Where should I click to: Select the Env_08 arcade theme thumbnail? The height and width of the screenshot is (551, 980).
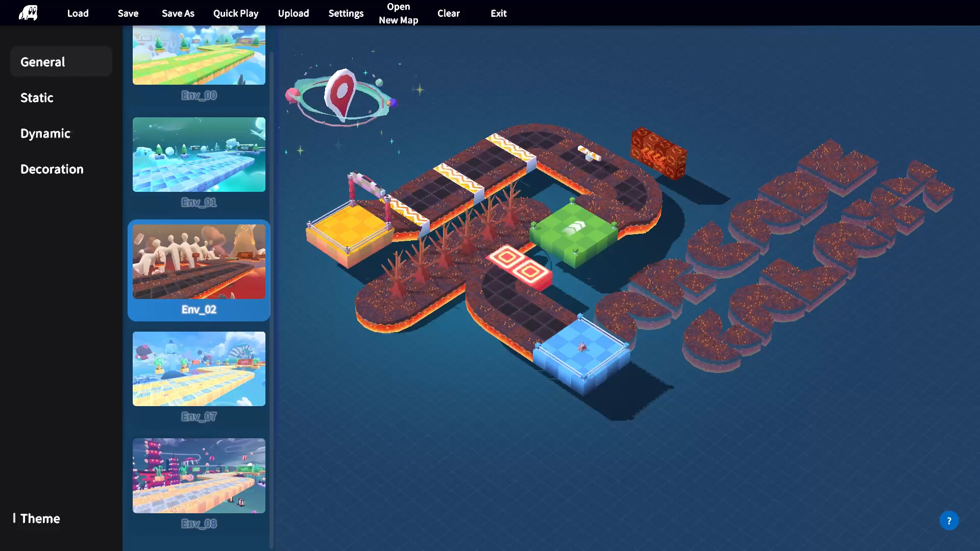coord(199,475)
